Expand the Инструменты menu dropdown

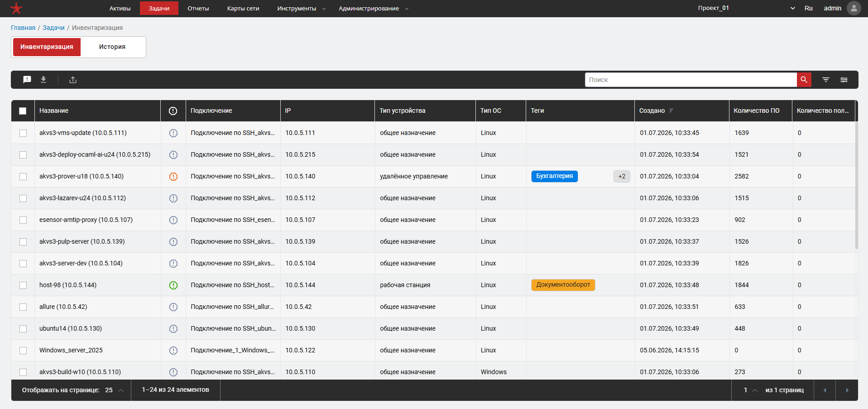pyautogui.click(x=301, y=9)
